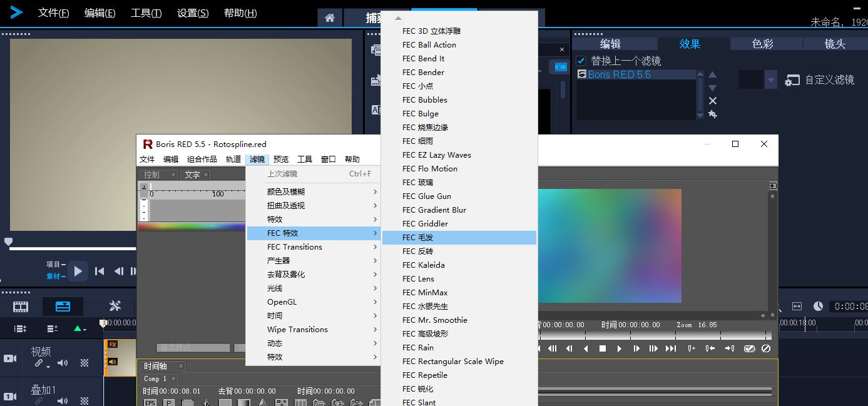
Task: Switch to the 镜头 options tab
Action: click(835, 44)
